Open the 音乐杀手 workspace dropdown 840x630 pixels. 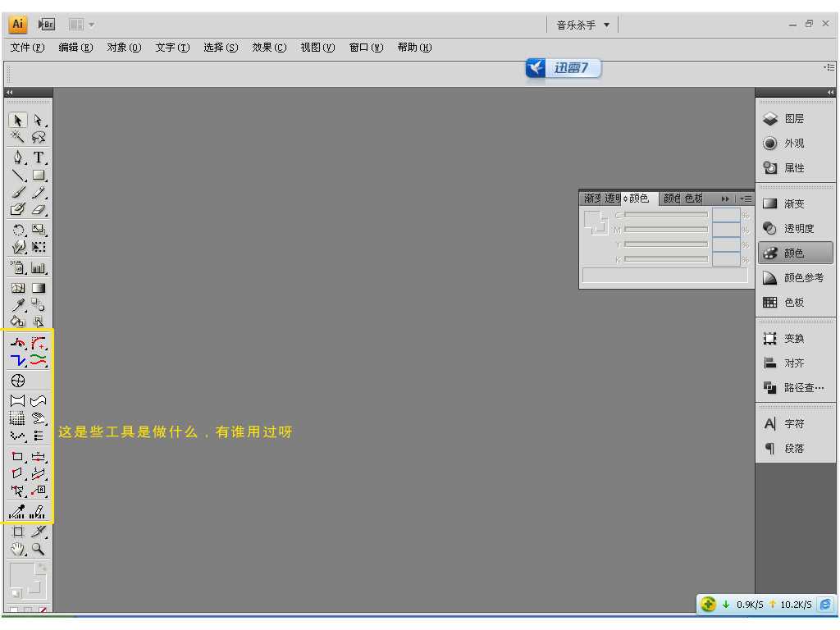coord(583,25)
